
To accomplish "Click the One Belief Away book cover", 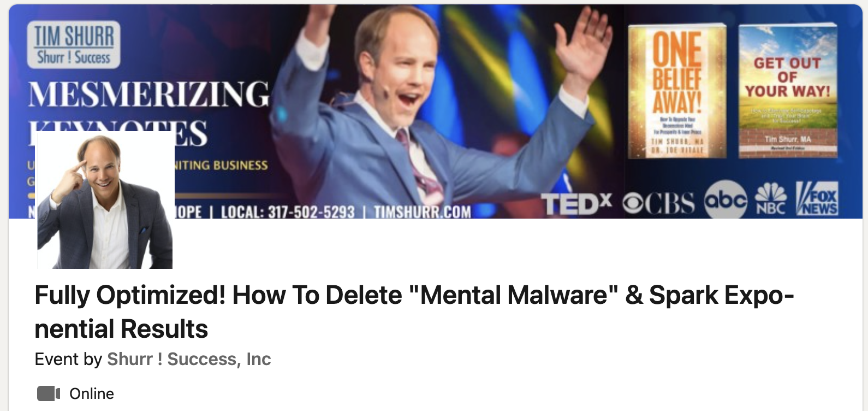I will 677,91.
